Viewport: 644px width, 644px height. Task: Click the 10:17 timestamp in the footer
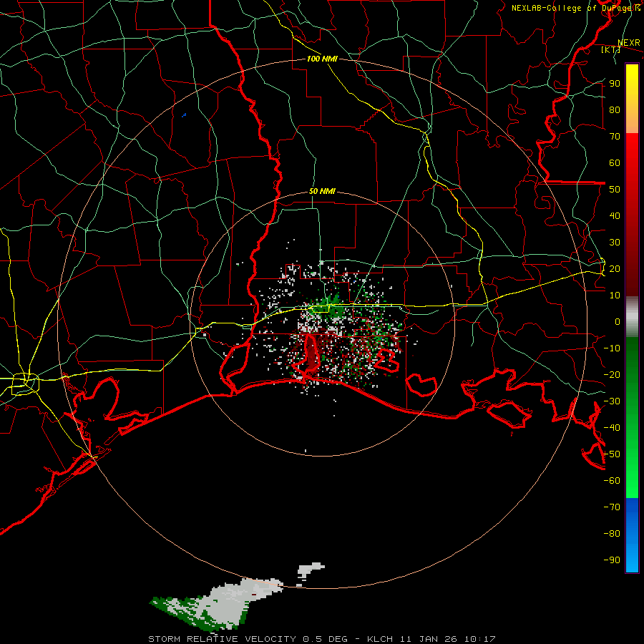click(x=480, y=639)
